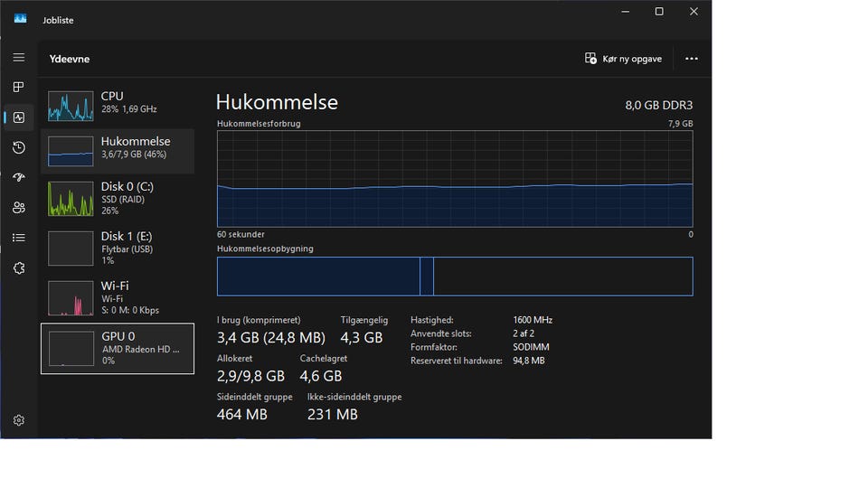This screenshot has width=868, height=488.
Task: Go to the Processes page icon
Action: 19,87
